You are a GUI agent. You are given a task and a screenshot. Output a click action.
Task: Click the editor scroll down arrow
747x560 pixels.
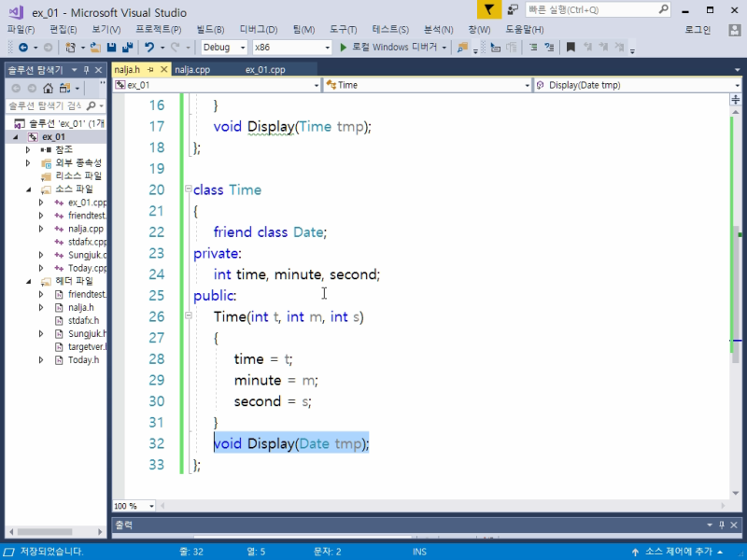[736, 493]
